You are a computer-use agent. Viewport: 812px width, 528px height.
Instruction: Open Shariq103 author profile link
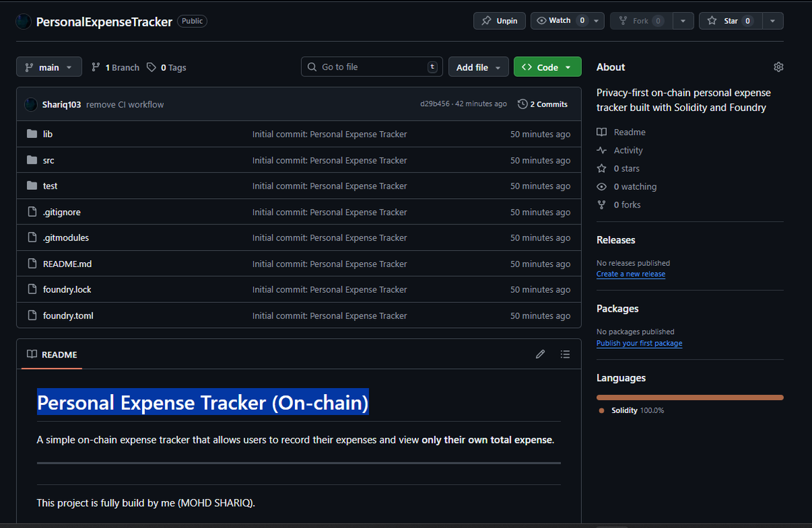click(62, 105)
